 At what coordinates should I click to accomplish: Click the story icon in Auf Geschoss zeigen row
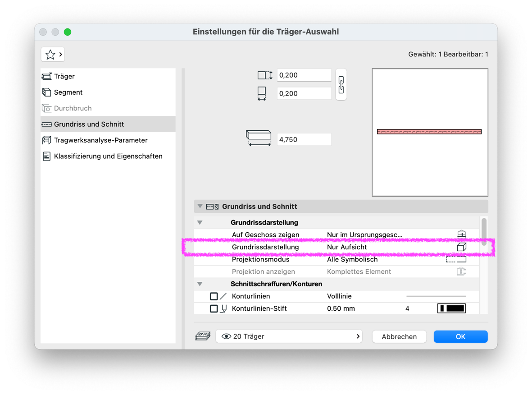(x=461, y=234)
